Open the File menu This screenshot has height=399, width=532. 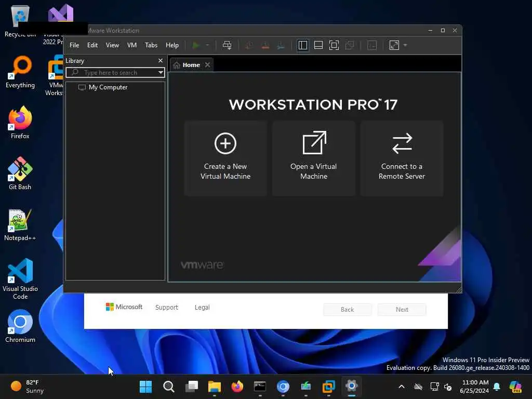point(74,45)
